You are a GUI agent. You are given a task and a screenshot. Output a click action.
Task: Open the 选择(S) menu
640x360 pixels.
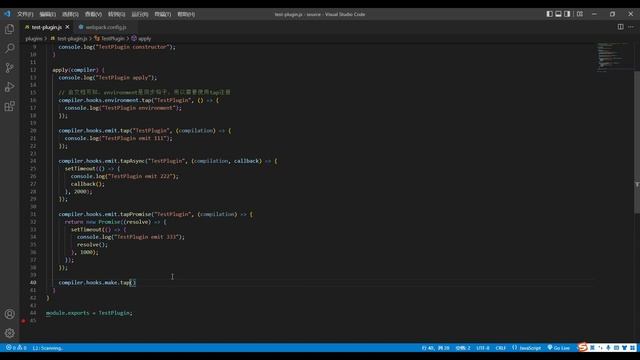pyautogui.click(x=70, y=14)
